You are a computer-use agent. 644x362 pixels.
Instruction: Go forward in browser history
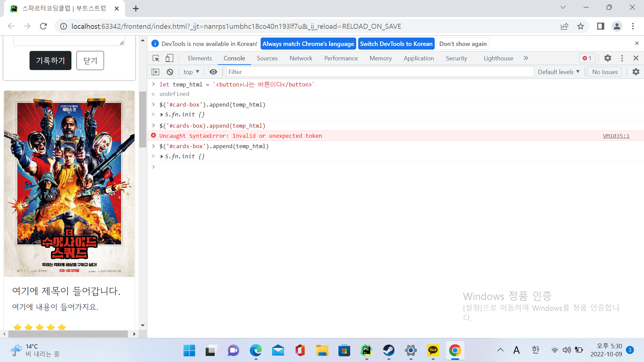27,26
